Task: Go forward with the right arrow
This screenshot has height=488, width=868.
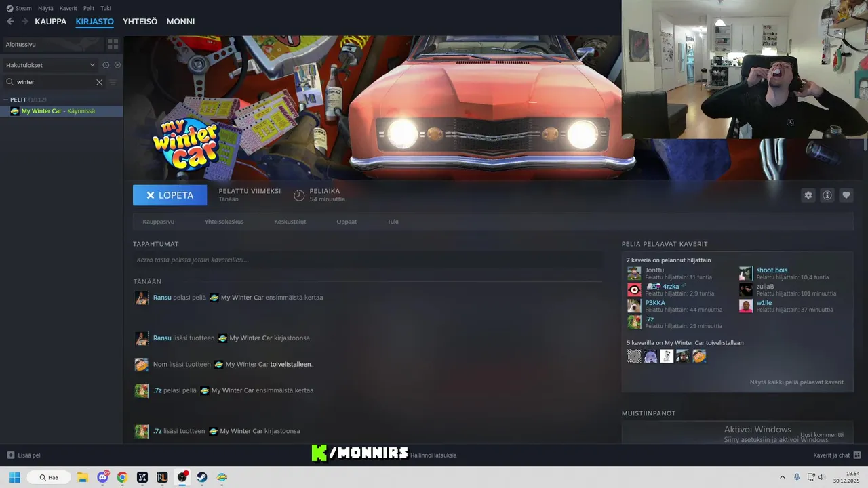Action: click(x=25, y=22)
